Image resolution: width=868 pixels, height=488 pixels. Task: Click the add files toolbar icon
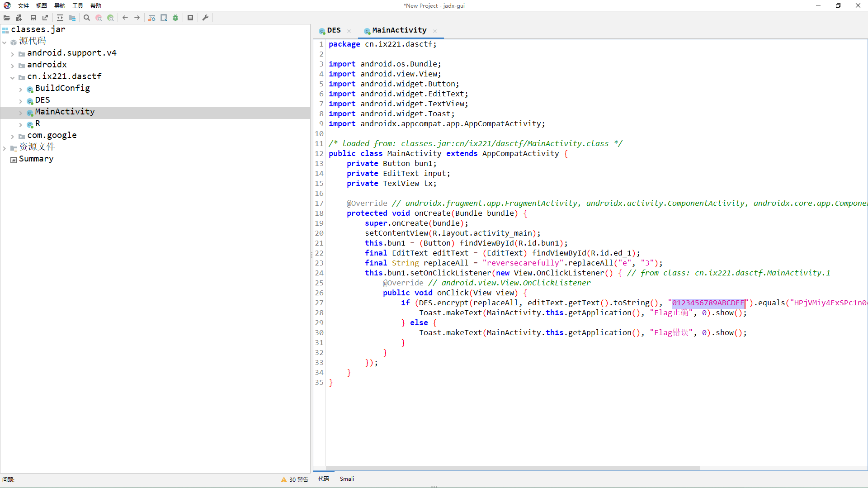pyautogui.click(x=19, y=18)
